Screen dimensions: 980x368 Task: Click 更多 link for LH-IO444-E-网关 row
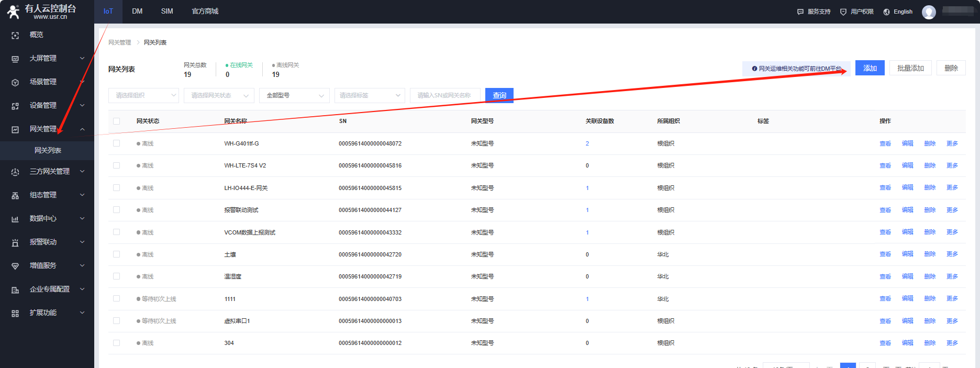point(952,188)
